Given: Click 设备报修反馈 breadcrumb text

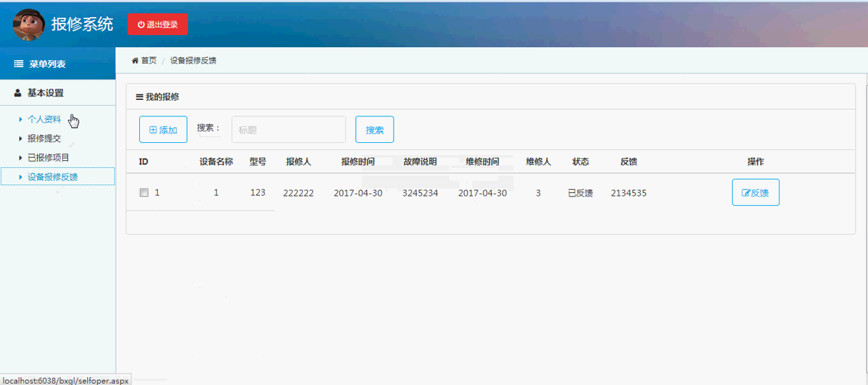Looking at the screenshot, I should point(193,61).
